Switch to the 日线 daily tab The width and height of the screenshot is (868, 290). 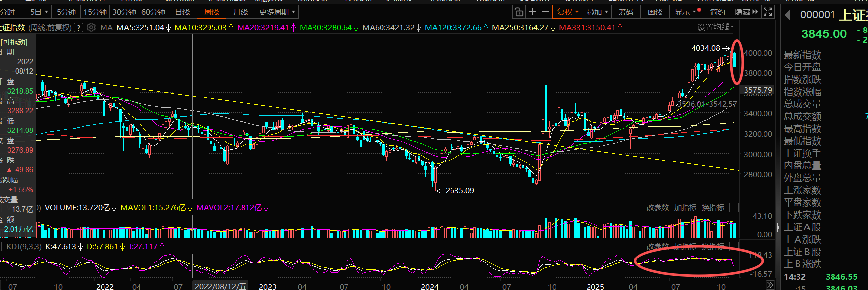pos(182,12)
